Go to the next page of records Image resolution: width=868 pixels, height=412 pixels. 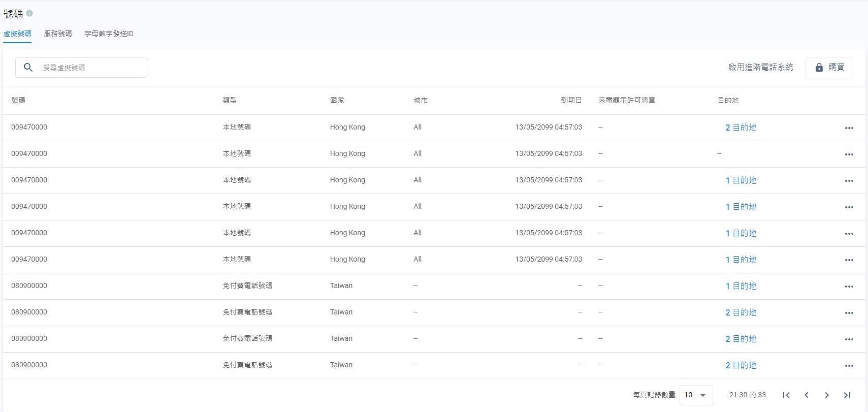827,395
